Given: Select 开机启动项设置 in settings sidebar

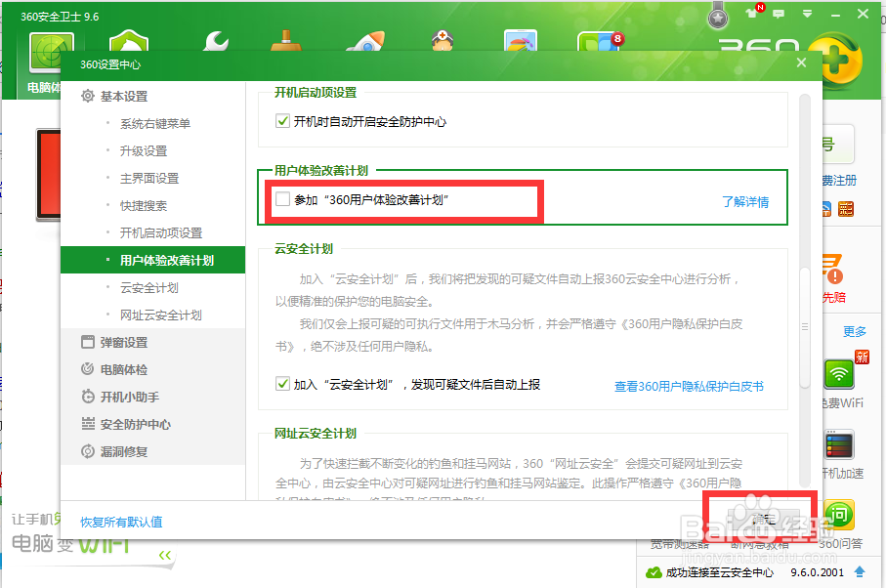Looking at the screenshot, I should [161, 232].
